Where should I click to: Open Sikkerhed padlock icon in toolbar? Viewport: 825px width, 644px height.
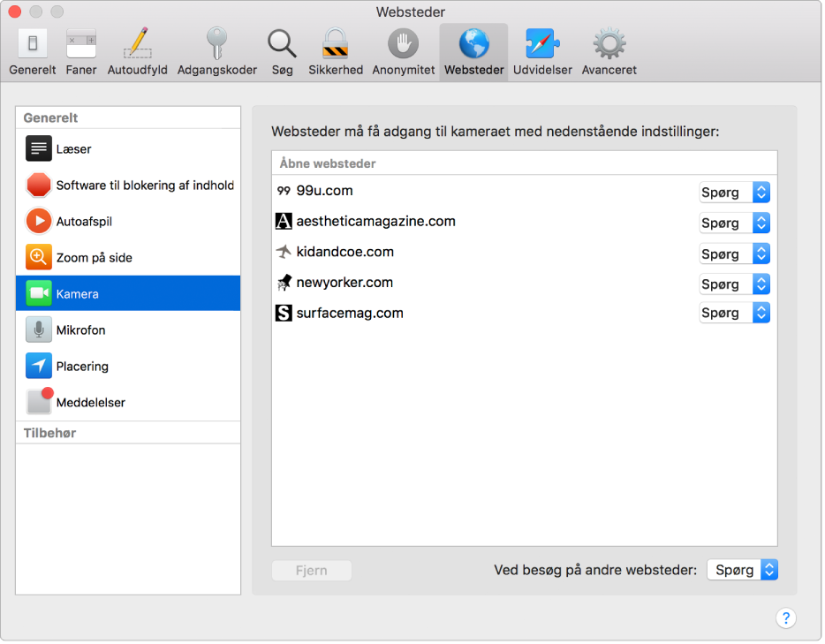click(x=335, y=43)
